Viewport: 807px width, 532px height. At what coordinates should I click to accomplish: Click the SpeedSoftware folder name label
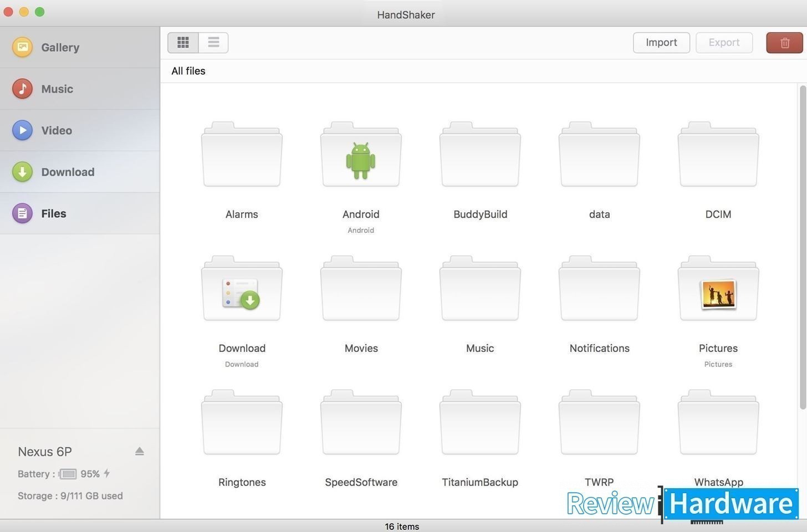(x=361, y=483)
